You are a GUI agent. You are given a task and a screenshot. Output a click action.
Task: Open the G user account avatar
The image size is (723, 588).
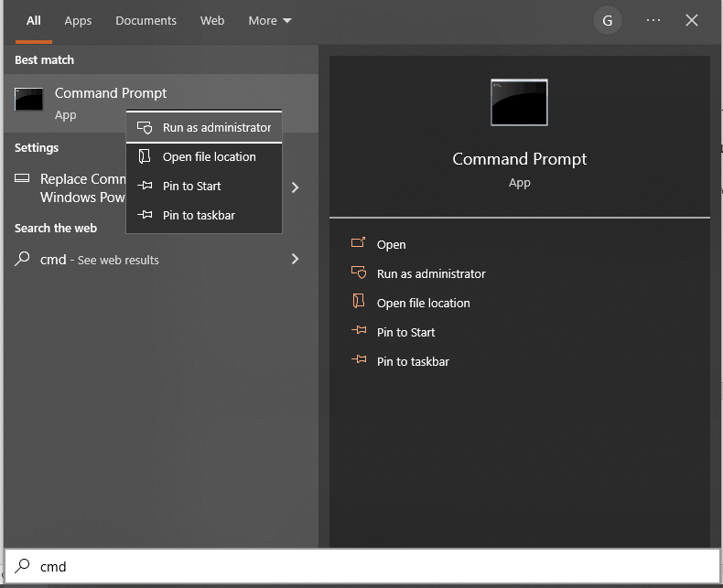click(x=608, y=20)
